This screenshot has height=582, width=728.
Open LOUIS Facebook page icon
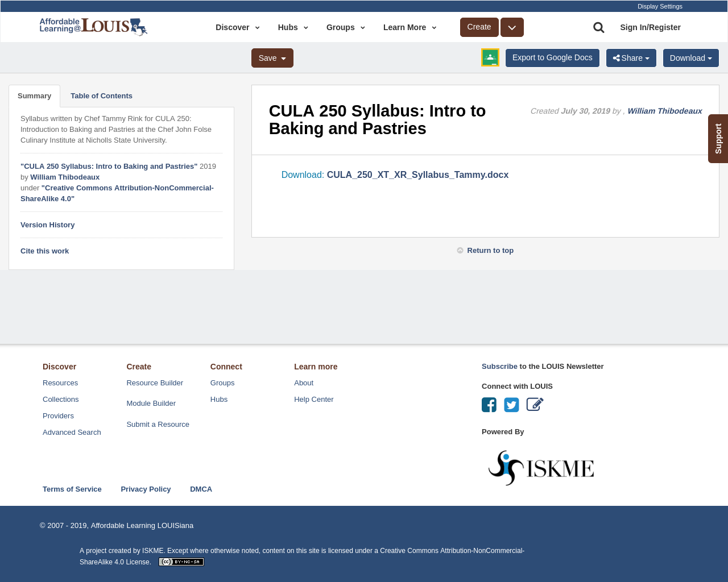(x=489, y=405)
